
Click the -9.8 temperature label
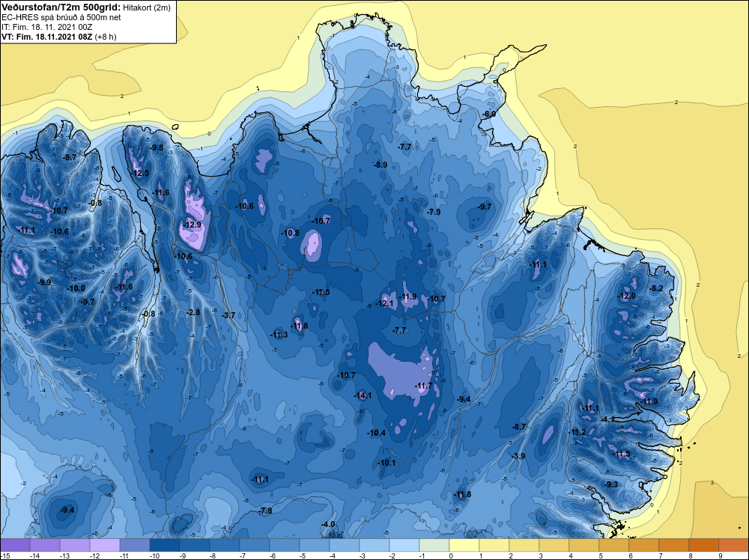tap(157, 147)
